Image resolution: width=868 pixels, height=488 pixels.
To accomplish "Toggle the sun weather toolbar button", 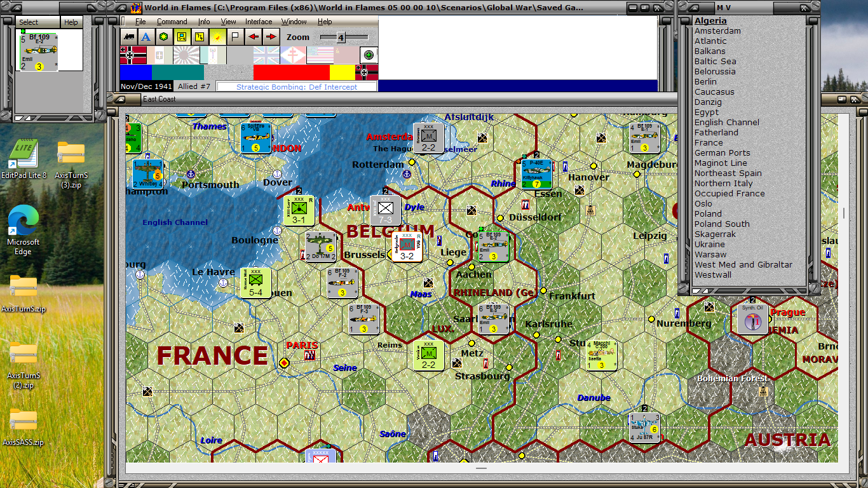I will 217,37.
